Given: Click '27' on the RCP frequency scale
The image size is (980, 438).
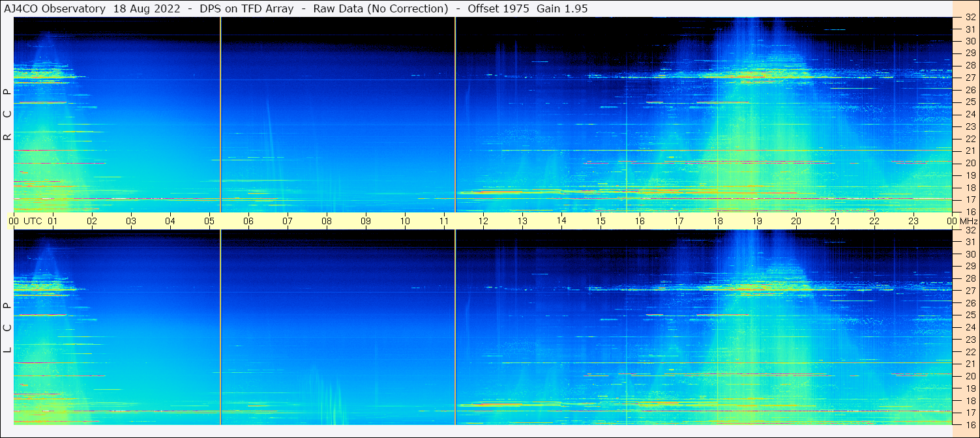Looking at the screenshot, I should pos(970,77).
